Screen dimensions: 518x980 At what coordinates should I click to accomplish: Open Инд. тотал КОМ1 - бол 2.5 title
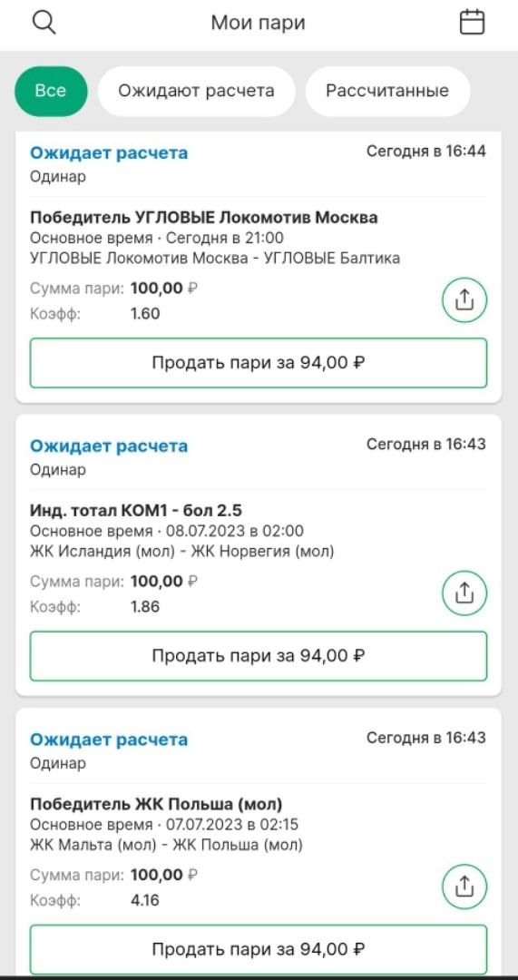135,511
